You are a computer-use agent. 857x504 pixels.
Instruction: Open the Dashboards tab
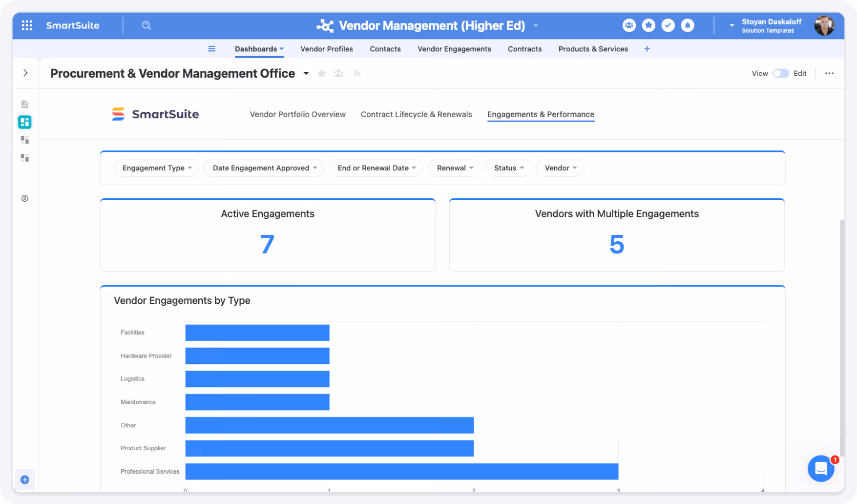coord(259,49)
